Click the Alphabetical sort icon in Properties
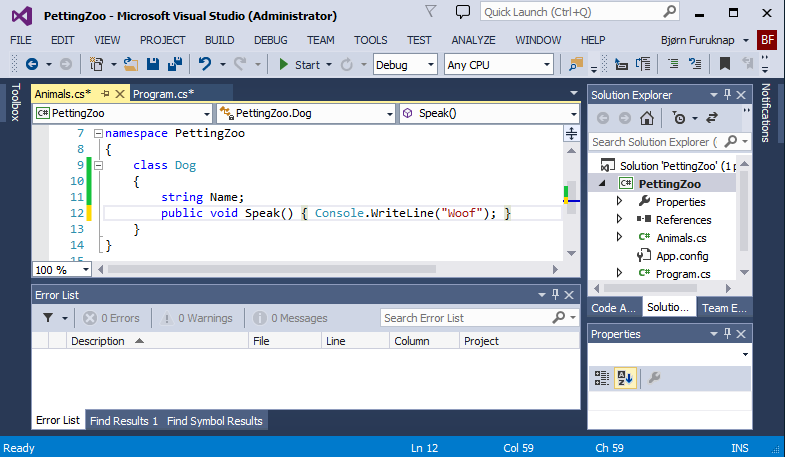The image size is (785, 457). 625,378
